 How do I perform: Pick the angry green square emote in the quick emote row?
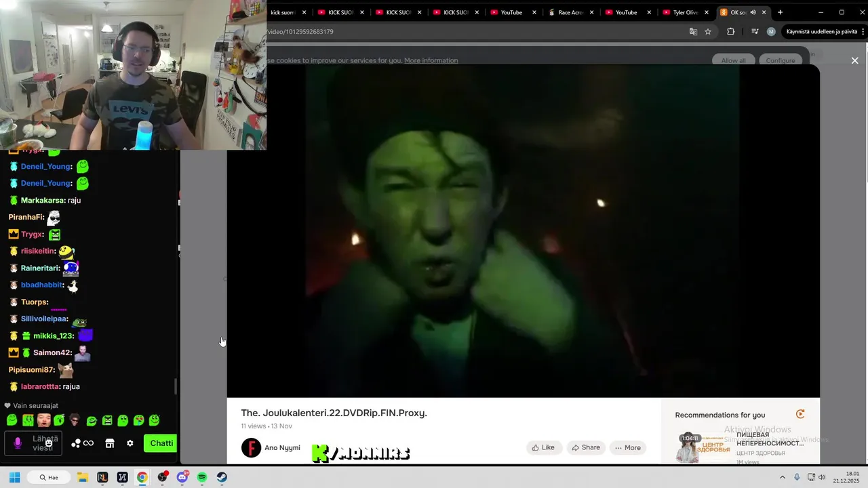(x=106, y=420)
